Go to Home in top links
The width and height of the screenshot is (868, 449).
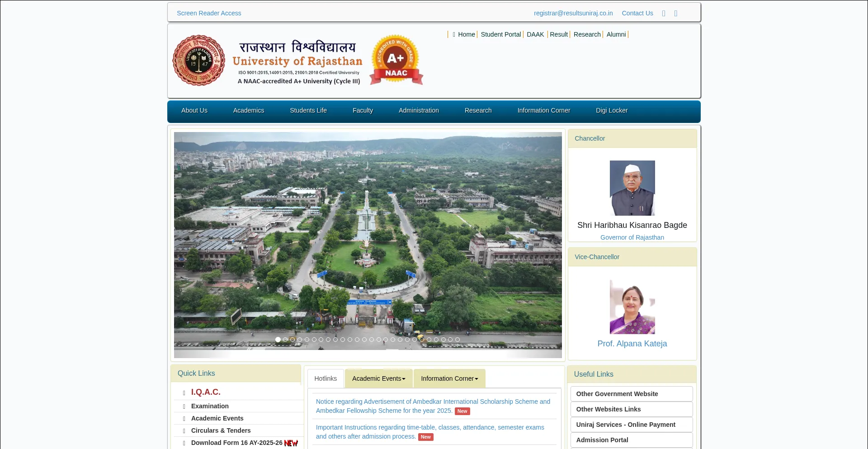[x=466, y=34]
